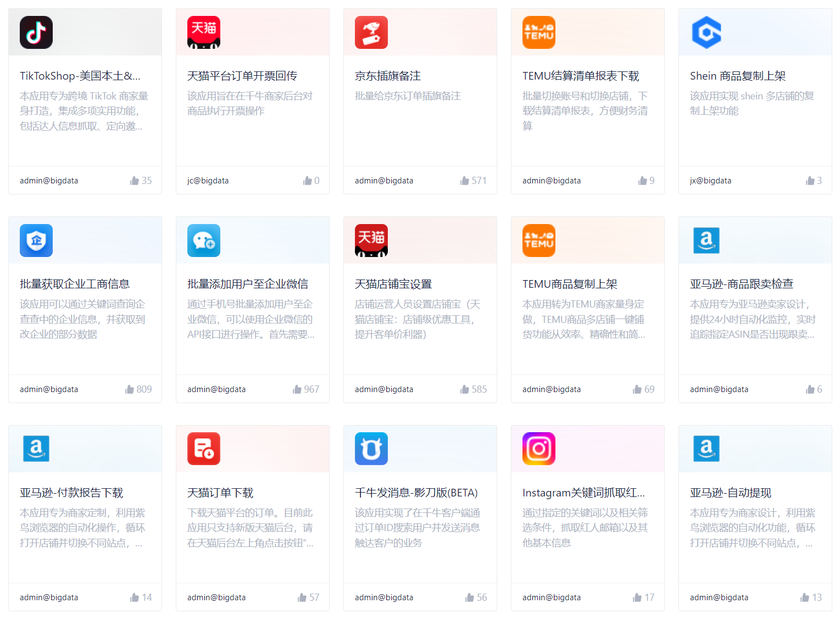
Task: Click the Instagram app icon
Action: [539, 449]
